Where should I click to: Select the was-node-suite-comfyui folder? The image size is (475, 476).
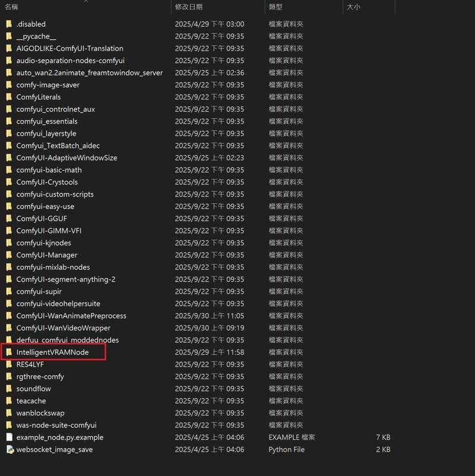tap(56, 425)
